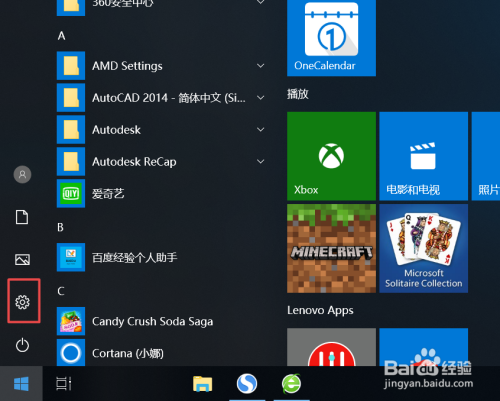
Task: Select the Autodesk ReCap label
Action: click(134, 162)
